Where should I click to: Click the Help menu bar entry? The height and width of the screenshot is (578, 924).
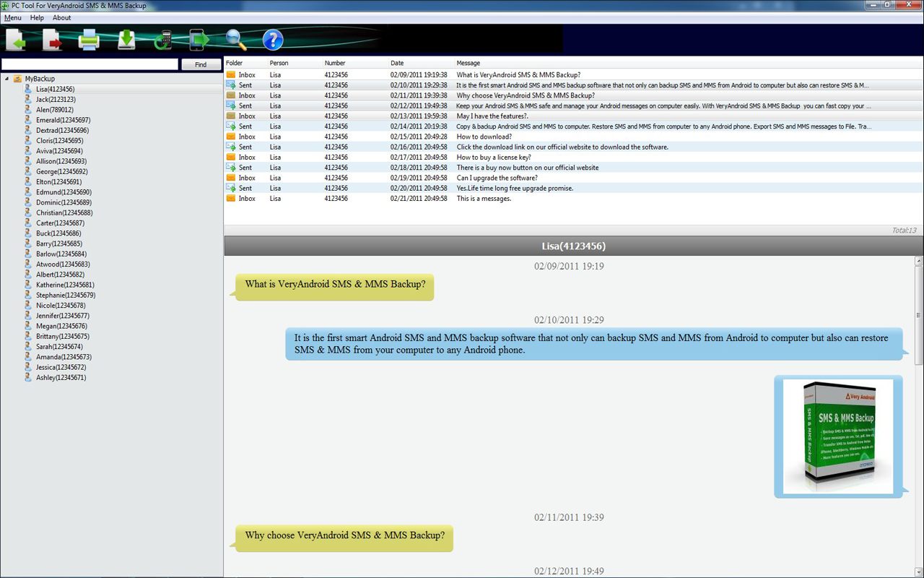click(37, 17)
